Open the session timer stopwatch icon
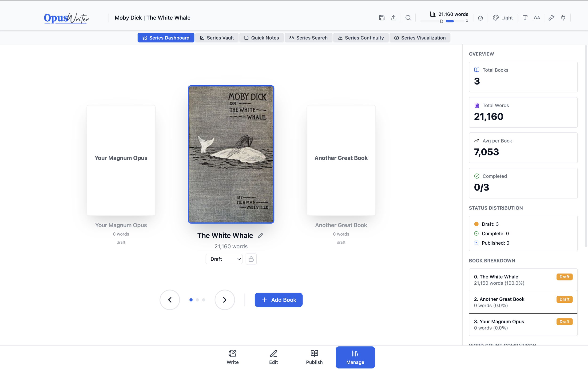Image resolution: width=588 pixels, height=369 pixels. tap(480, 18)
